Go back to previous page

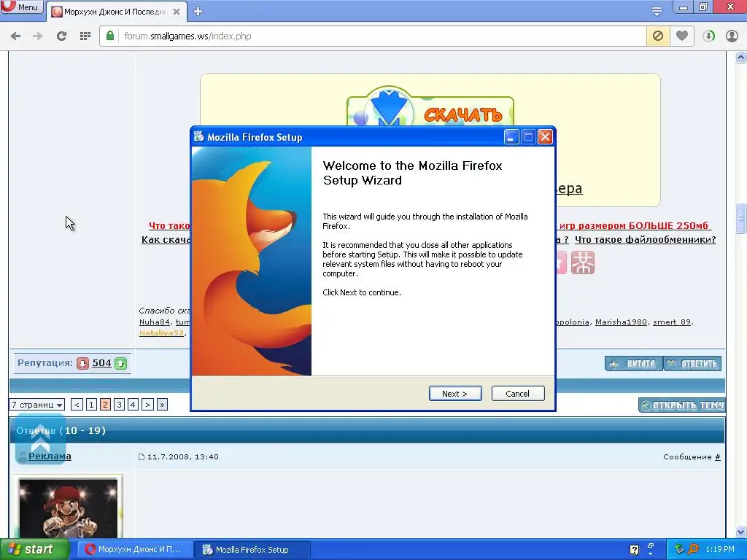[15, 36]
